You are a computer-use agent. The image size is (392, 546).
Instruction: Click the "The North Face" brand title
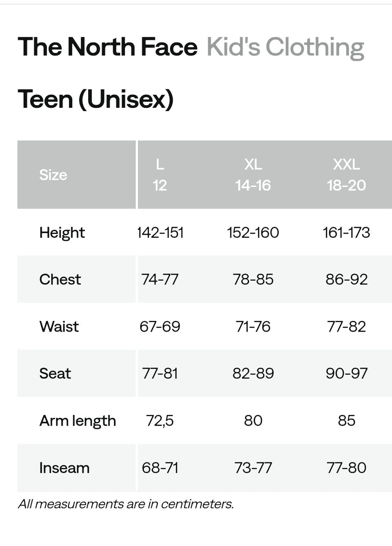coord(107,47)
